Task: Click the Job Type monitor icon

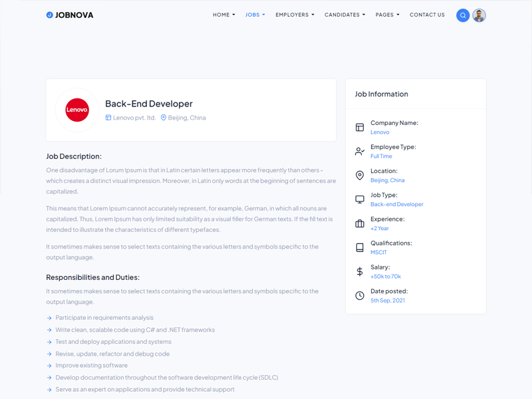Action: point(360,199)
